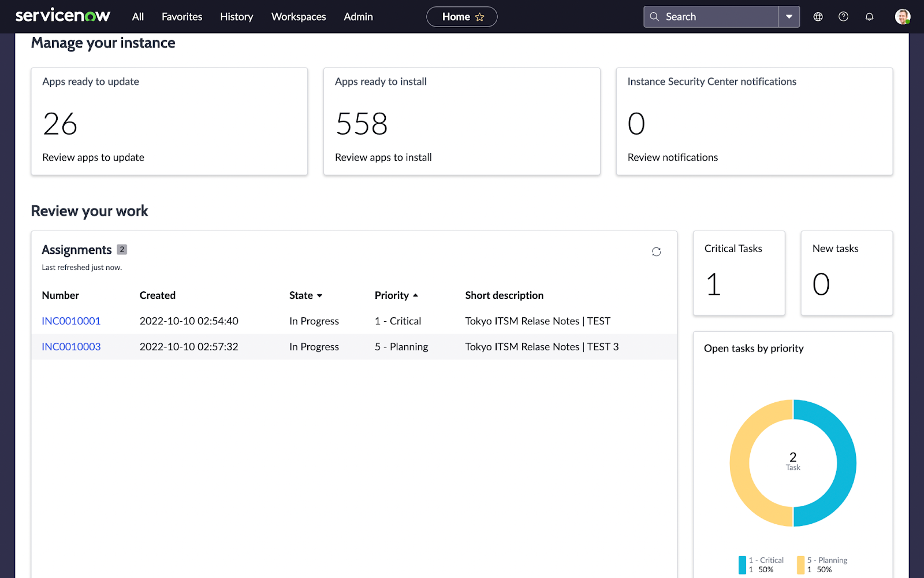Click the 26 apps ready to update count

[60, 124]
